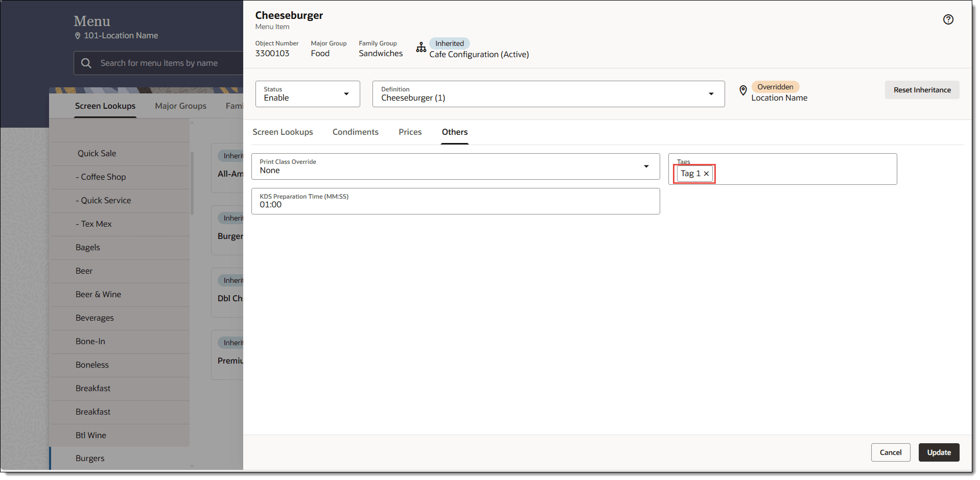Open the help question mark icon
This screenshot has width=980, height=480.
tap(948, 19)
